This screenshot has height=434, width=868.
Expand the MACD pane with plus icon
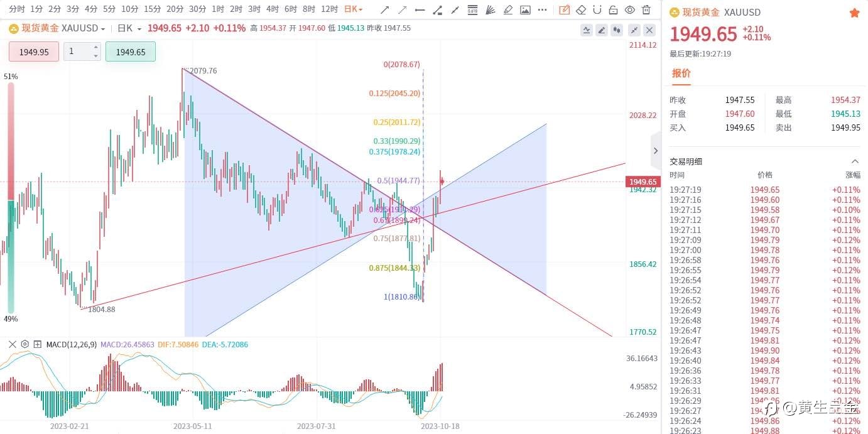[x=38, y=344]
